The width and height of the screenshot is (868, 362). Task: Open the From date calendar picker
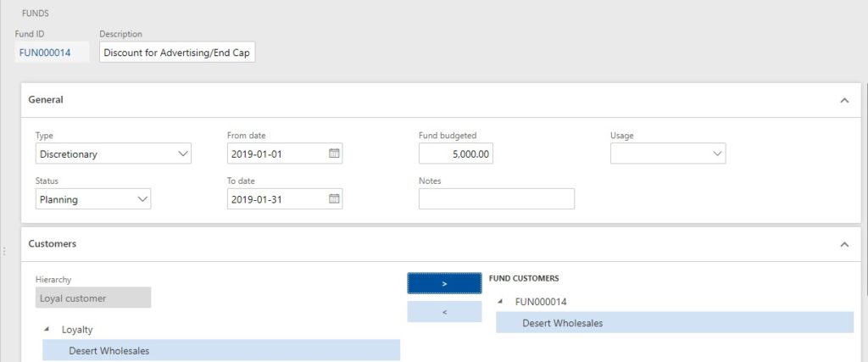click(334, 154)
